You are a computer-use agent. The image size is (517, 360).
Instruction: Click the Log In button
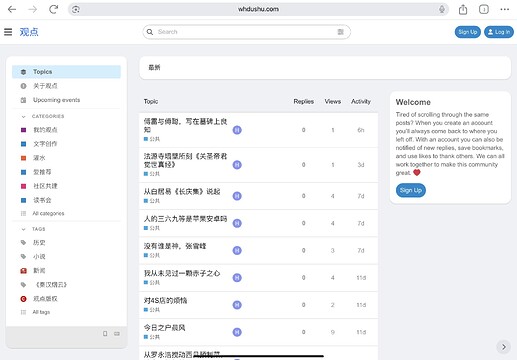[x=499, y=32]
